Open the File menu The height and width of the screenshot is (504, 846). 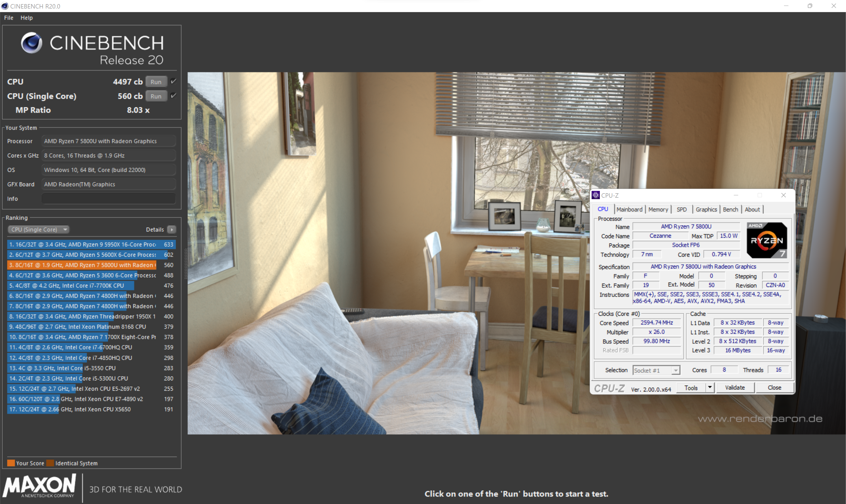click(9, 18)
